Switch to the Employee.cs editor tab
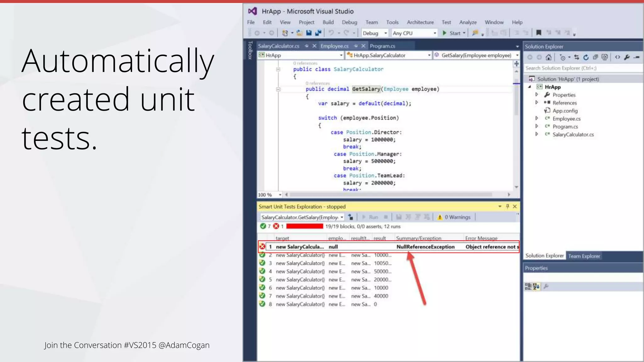The width and height of the screenshot is (644, 362). tap(334, 46)
